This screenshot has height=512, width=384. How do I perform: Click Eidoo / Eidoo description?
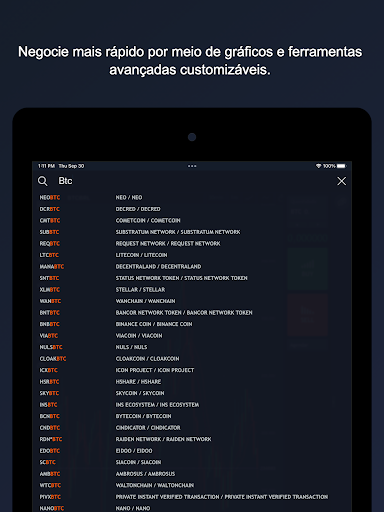[x=134, y=451]
